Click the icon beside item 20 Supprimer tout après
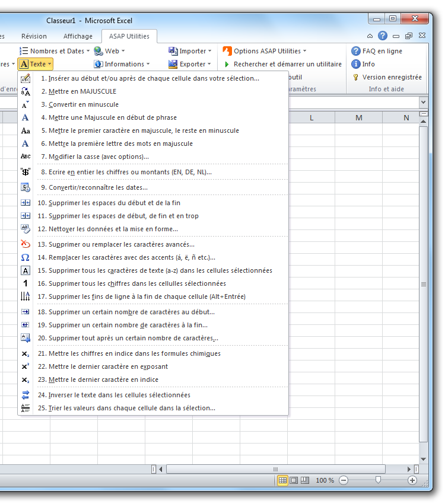Screen dimensions: 445x504 pyautogui.click(x=26, y=338)
